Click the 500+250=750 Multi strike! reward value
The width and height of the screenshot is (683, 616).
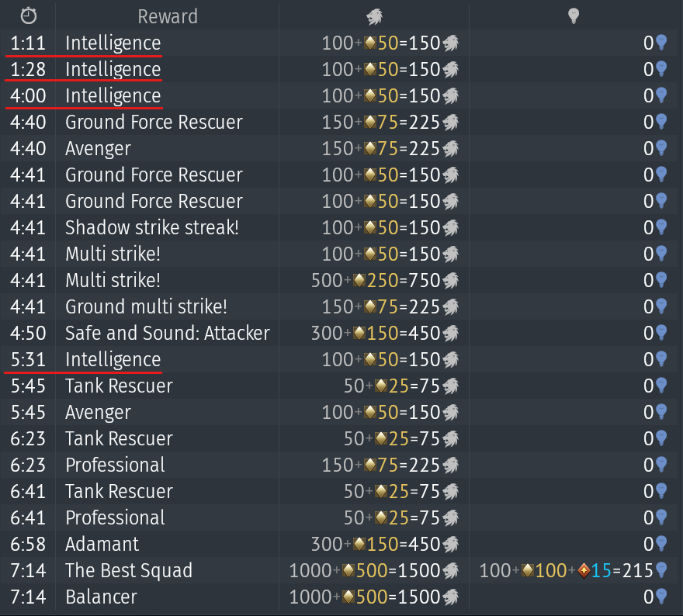(x=376, y=280)
